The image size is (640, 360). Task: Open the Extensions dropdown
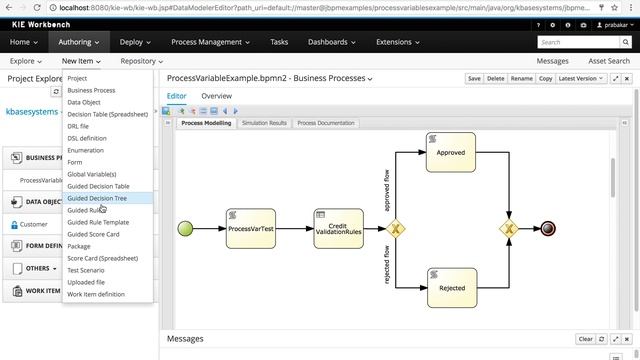coord(398,42)
